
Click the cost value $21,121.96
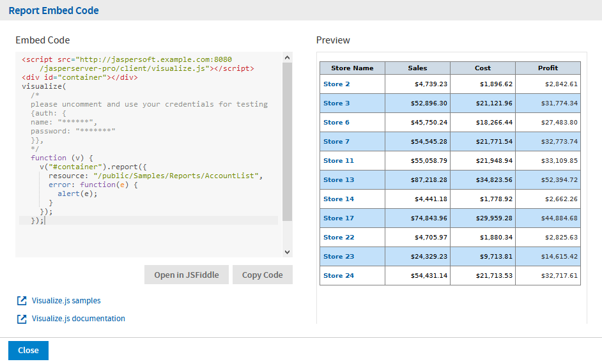(x=494, y=103)
